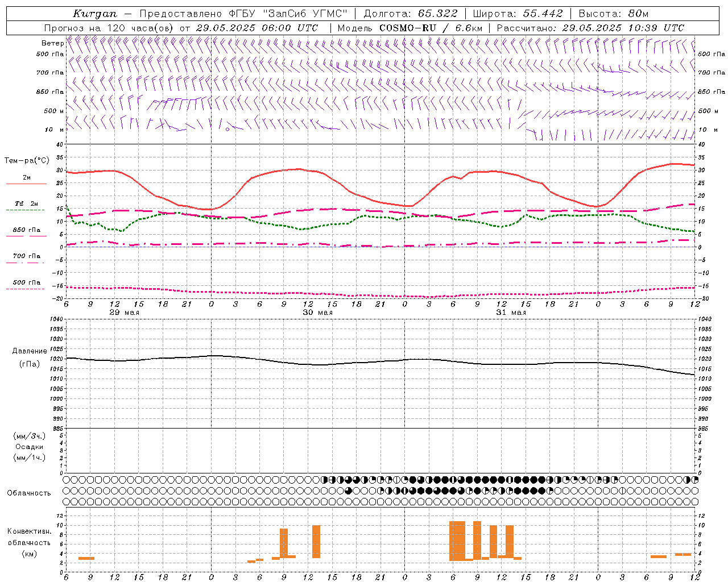Click the red line sample under "2м" legend
Screen dimensions: 728x582
point(26,184)
